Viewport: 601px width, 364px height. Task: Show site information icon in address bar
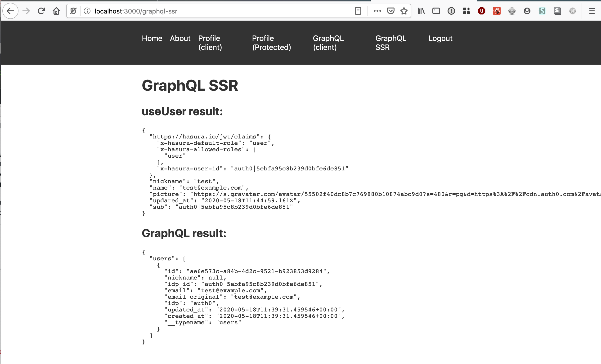click(87, 11)
